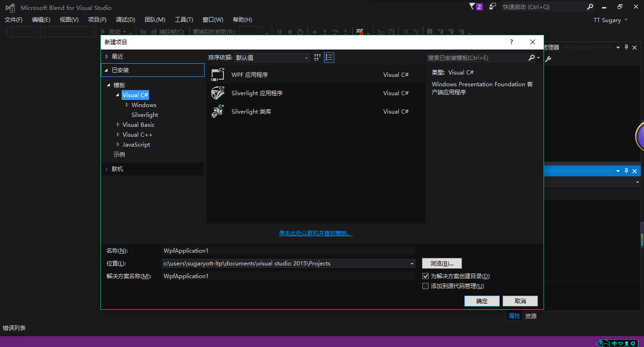Viewport: 644px width, 347px height.
Task: Collapse the 模板 tree node
Action: click(x=109, y=85)
